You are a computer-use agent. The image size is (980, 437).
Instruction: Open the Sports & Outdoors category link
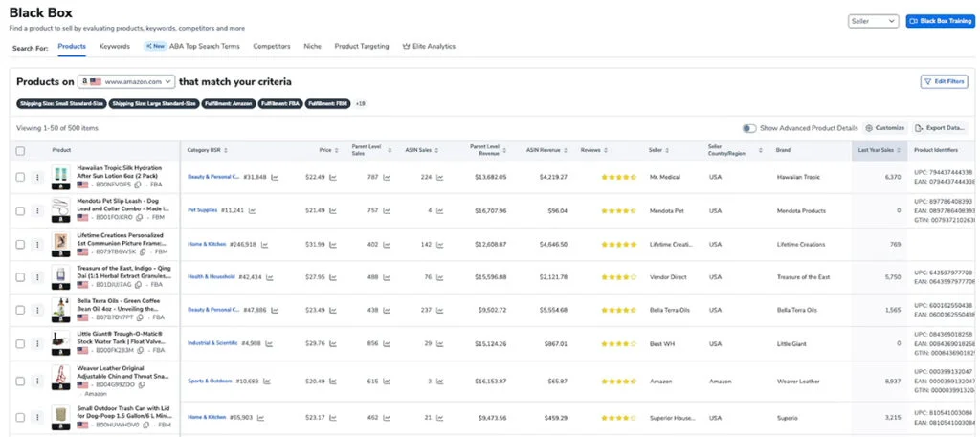pos(210,381)
